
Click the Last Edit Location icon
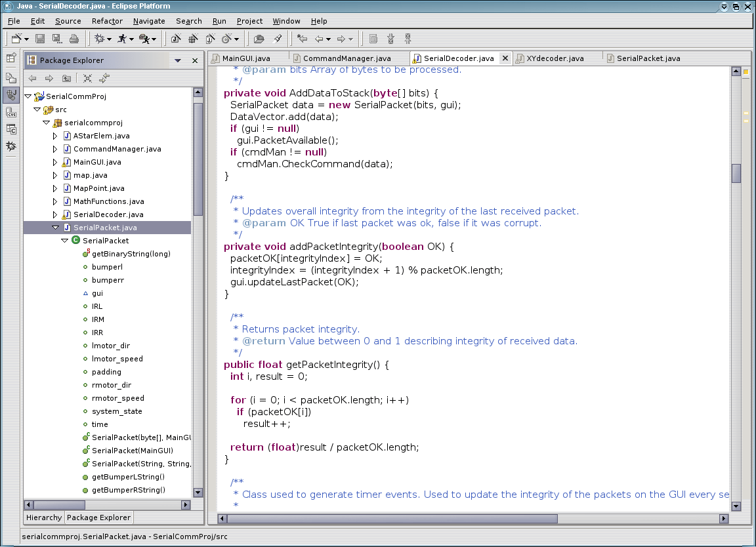point(303,39)
